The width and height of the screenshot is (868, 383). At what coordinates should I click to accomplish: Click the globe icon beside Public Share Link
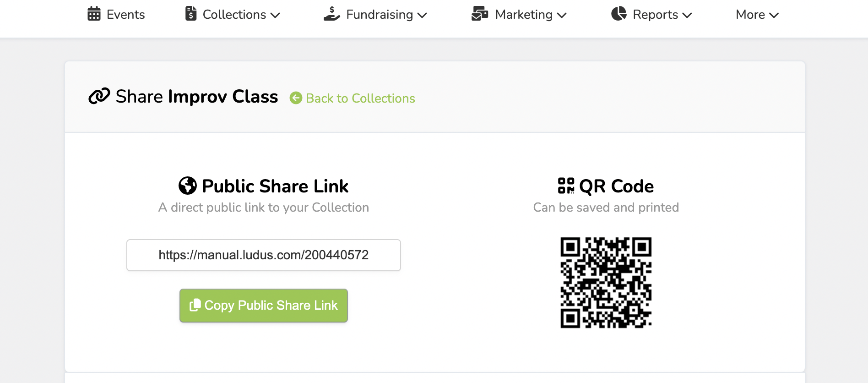coord(187,186)
